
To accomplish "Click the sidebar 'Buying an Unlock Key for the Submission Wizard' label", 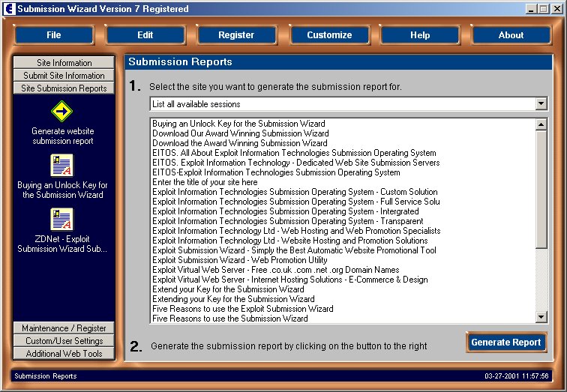I will click(x=62, y=190).
